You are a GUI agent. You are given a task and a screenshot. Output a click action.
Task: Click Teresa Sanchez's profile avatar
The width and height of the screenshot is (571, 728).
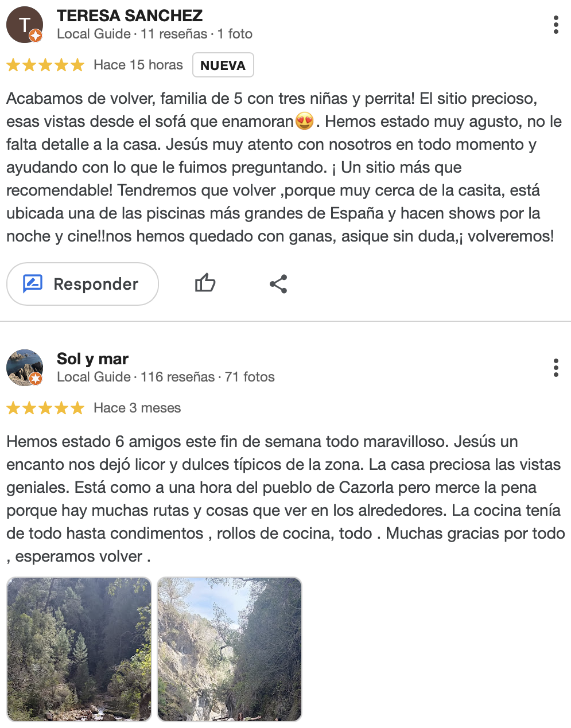pos(25,25)
